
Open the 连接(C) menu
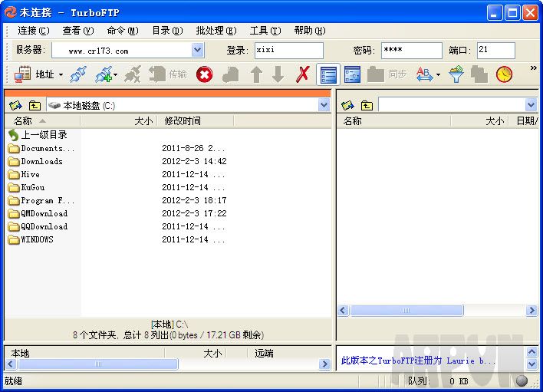coord(34,31)
